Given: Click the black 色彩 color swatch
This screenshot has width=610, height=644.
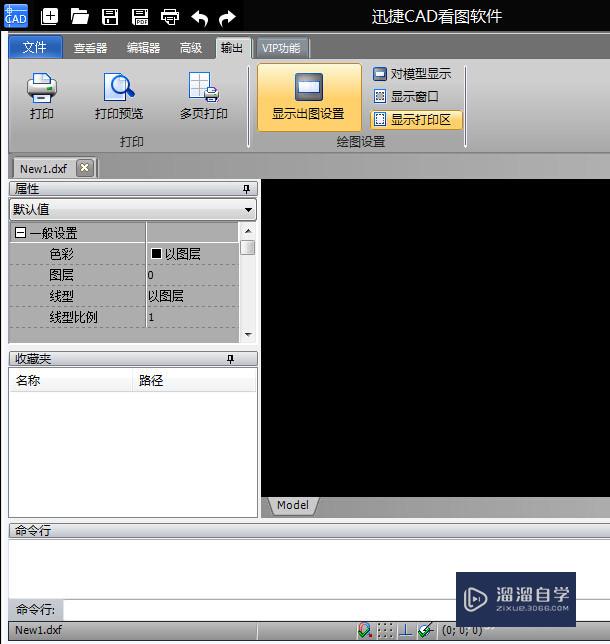Looking at the screenshot, I should click(x=156, y=253).
